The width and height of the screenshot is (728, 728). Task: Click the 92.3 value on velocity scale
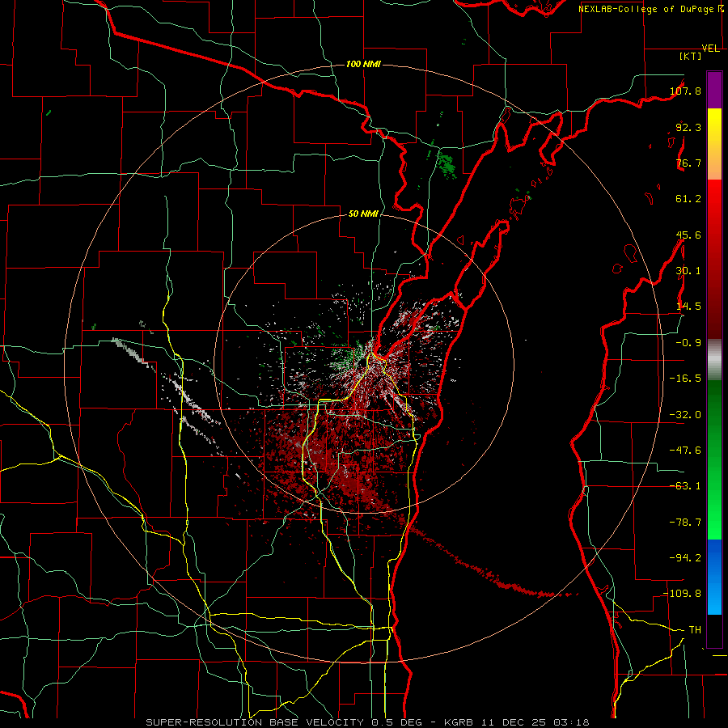[688, 127]
